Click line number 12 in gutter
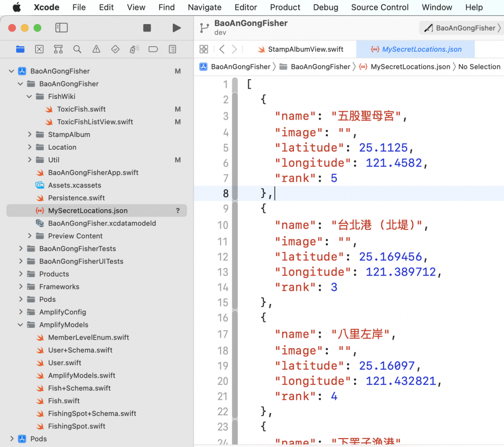The width and height of the screenshot is (504, 447). 222,256
